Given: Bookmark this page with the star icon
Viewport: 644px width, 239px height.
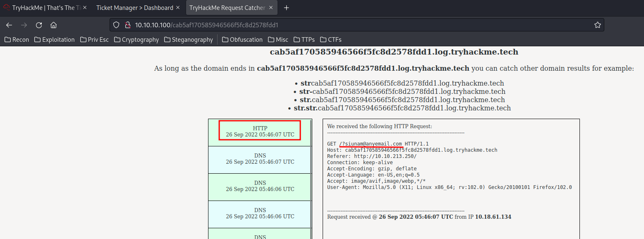Looking at the screenshot, I should [597, 25].
